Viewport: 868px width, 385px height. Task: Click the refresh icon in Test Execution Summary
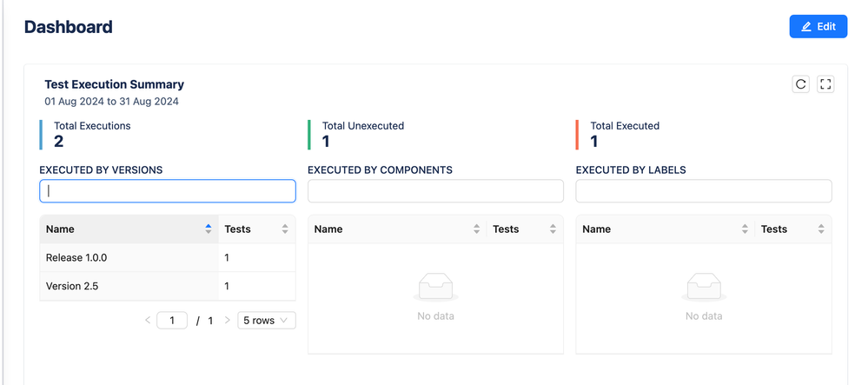pyautogui.click(x=801, y=84)
